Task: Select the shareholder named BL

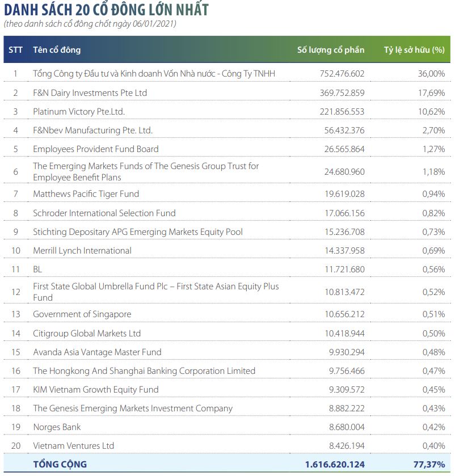Action: click(x=37, y=269)
